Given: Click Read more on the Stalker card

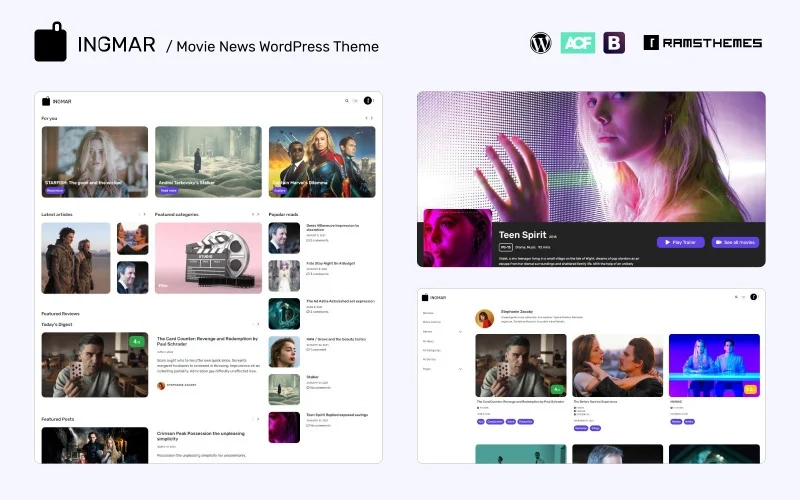Looking at the screenshot, I should (x=168, y=191).
